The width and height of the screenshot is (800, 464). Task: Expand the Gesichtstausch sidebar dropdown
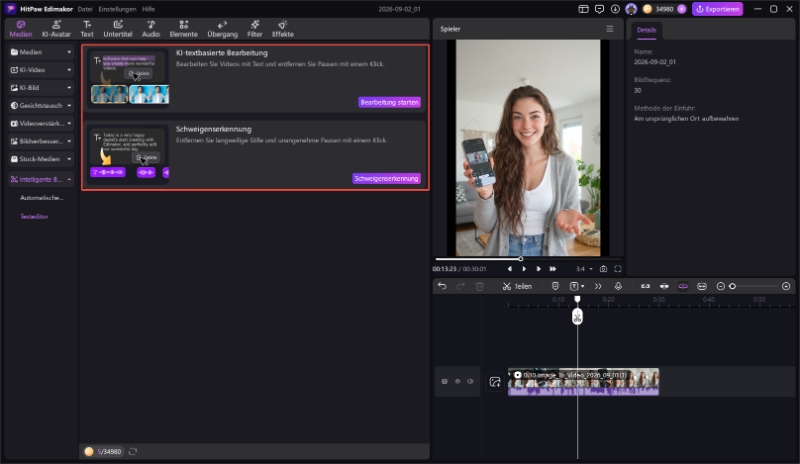[x=69, y=106]
